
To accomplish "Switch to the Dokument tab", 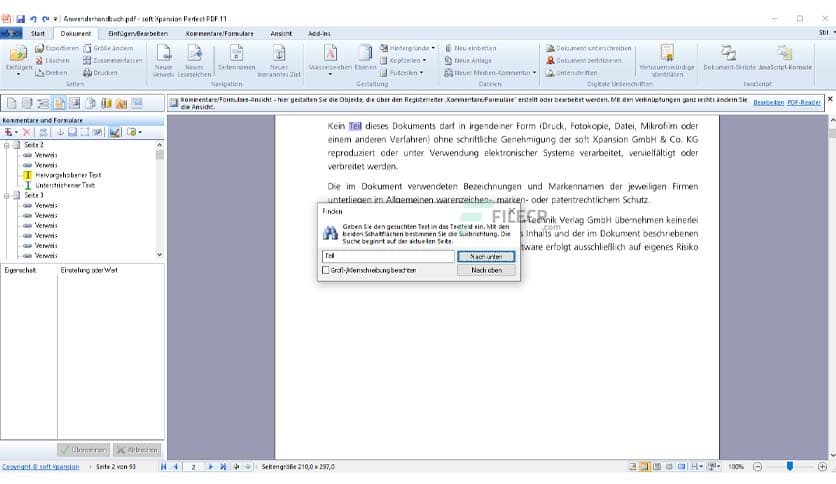I will point(75,33).
